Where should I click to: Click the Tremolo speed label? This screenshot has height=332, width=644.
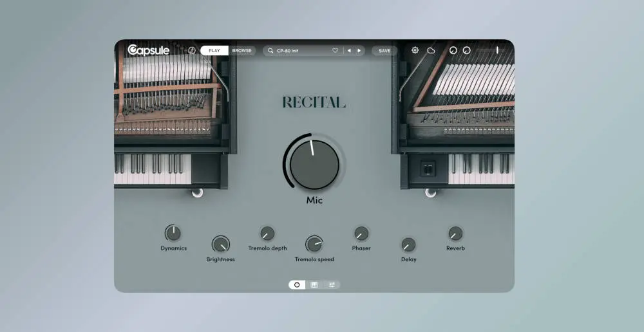click(x=314, y=259)
